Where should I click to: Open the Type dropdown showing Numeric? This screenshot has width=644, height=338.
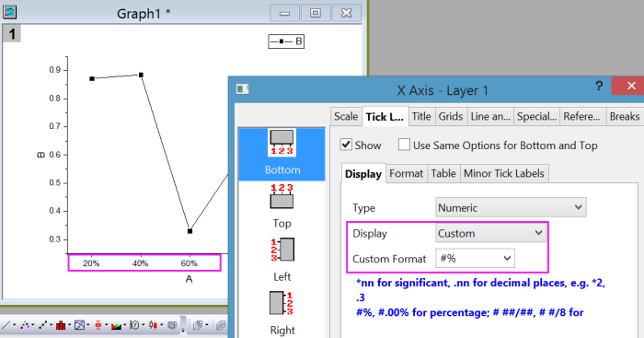click(511, 207)
